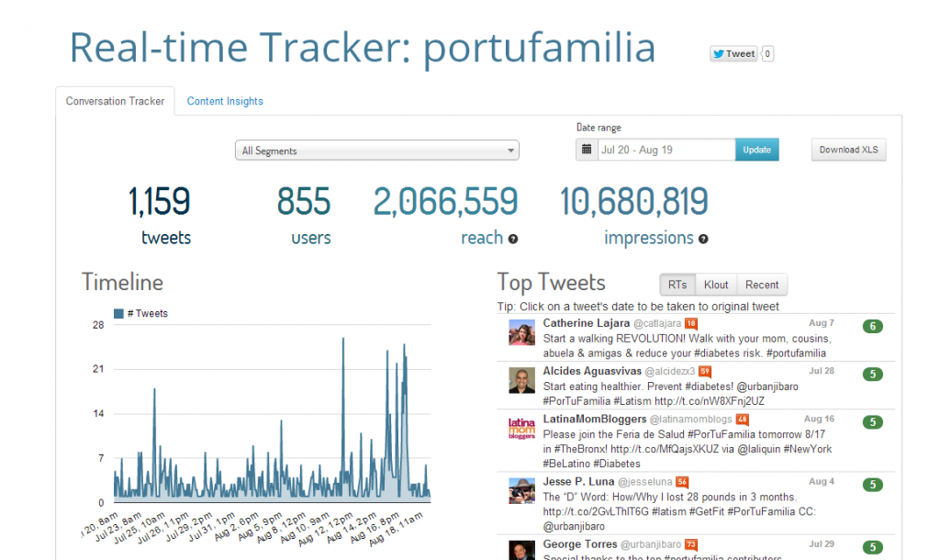Select the RTs sort toggle
The width and height of the screenshot is (940, 560).
pos(677,285)
